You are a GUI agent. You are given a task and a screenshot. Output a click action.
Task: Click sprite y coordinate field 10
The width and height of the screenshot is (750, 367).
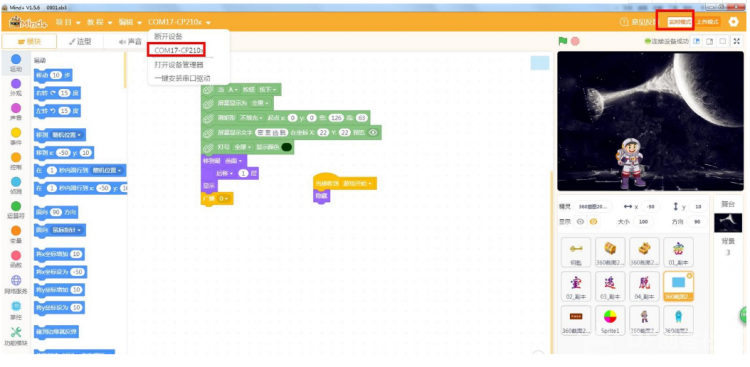click(x=698, y=207)
